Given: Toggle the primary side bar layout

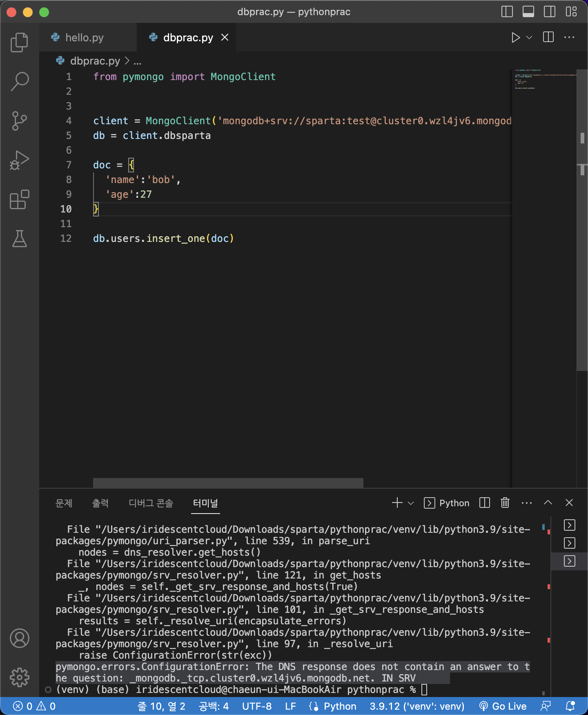Looking at the screenshot, I should (507, 12).
